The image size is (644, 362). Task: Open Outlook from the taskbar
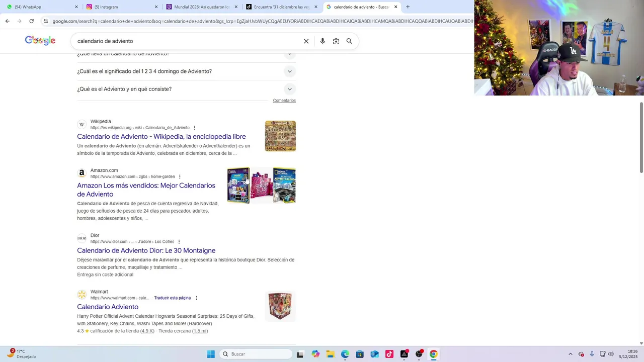(x=374, y=354)
